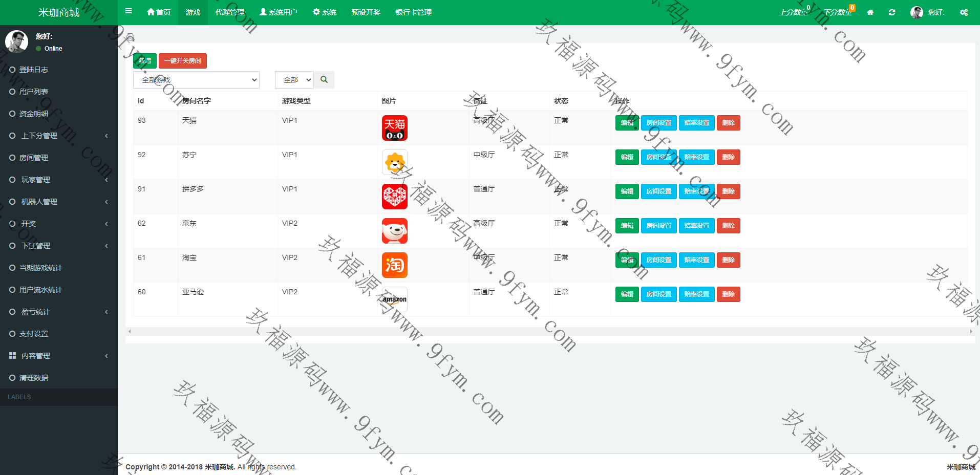Viewport: 980px width, 475px height.
Task: Click the Taobao room icon image
Action: click(x=394, y=265)
